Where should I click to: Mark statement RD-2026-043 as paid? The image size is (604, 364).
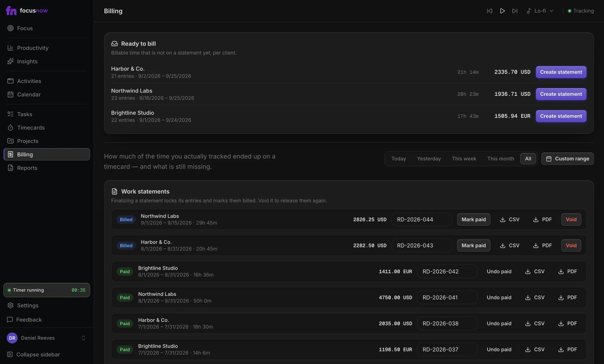(473, 245)
